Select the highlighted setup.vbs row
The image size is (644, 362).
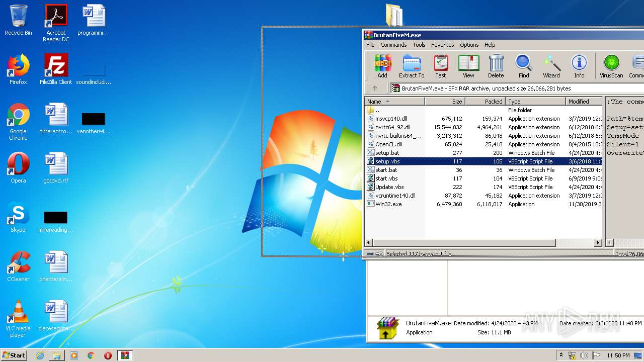[484, 161]
